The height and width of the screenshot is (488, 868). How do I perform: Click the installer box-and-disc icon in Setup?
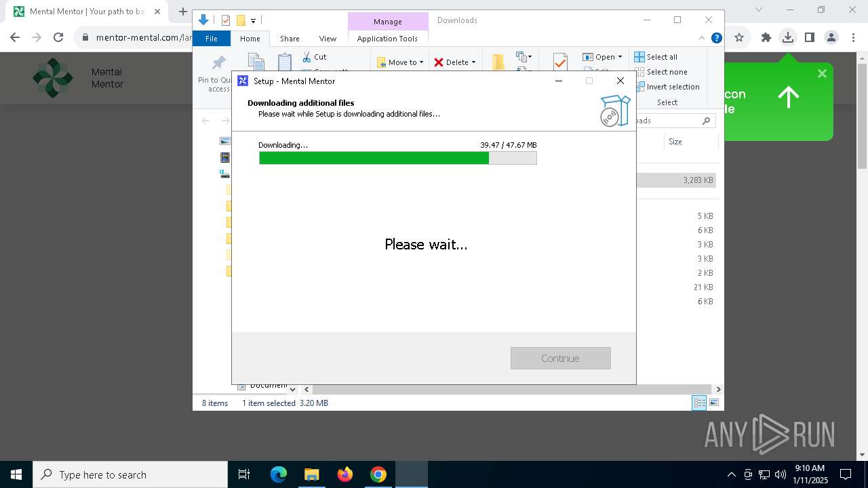coord(614,110)
